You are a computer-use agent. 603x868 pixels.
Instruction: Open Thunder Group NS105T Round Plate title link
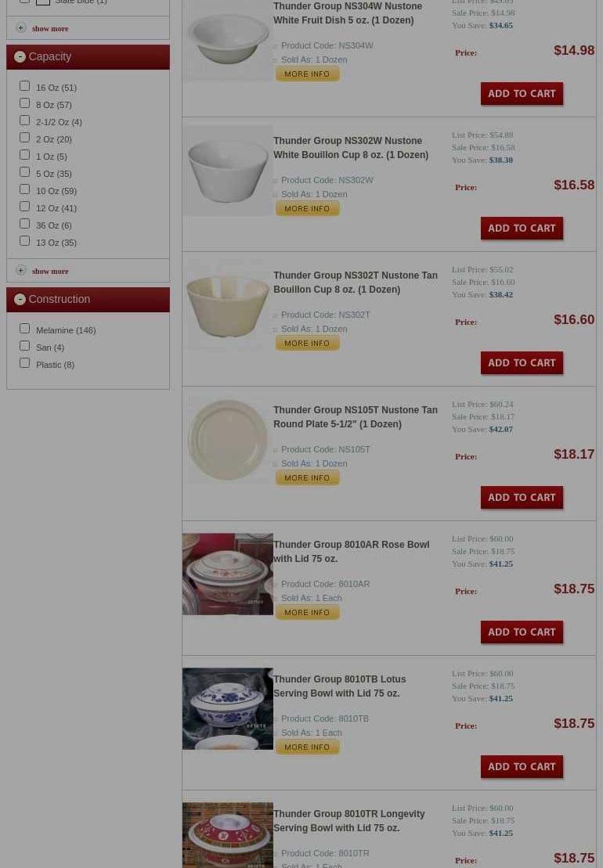tap(356, 417)
